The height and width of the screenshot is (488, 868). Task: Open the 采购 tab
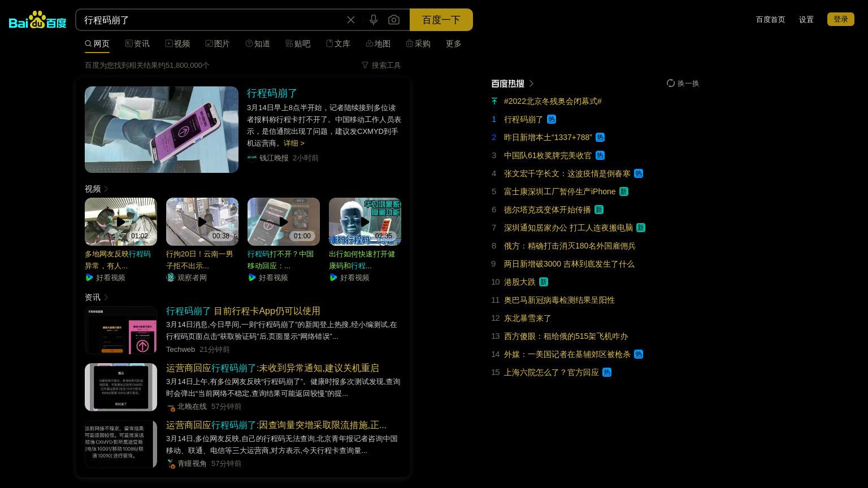point(418,43)
